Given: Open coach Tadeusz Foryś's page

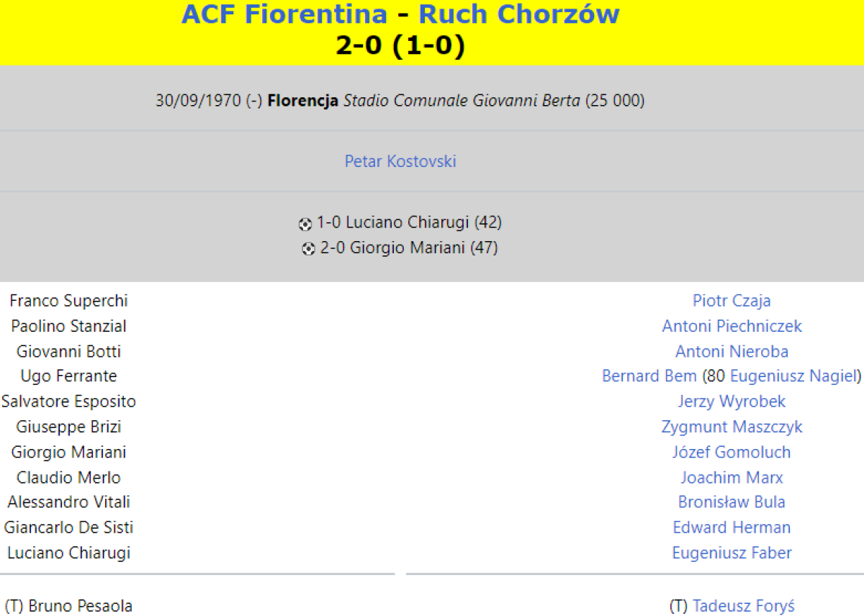Looking at the screenshot, I should click(x=743, y=606).
